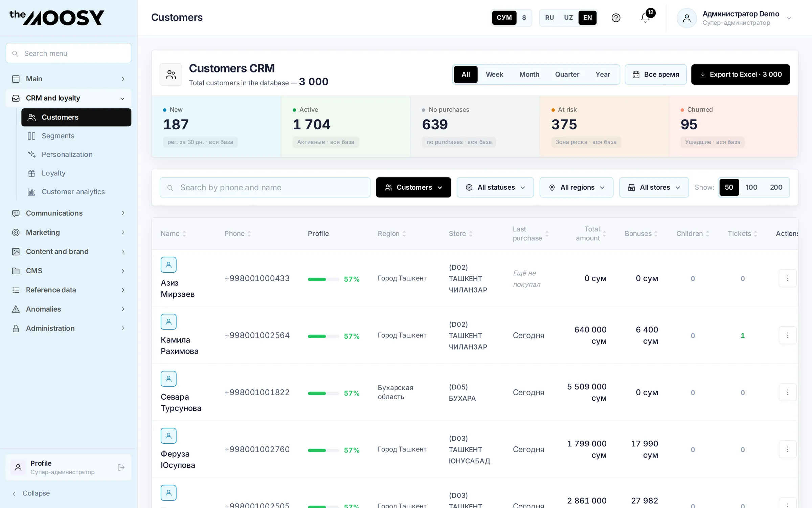The height and width of the screenshot is (508, 812).
Task: Open actions menu for Азиз Мирзаев row
Action: point(787,278)
